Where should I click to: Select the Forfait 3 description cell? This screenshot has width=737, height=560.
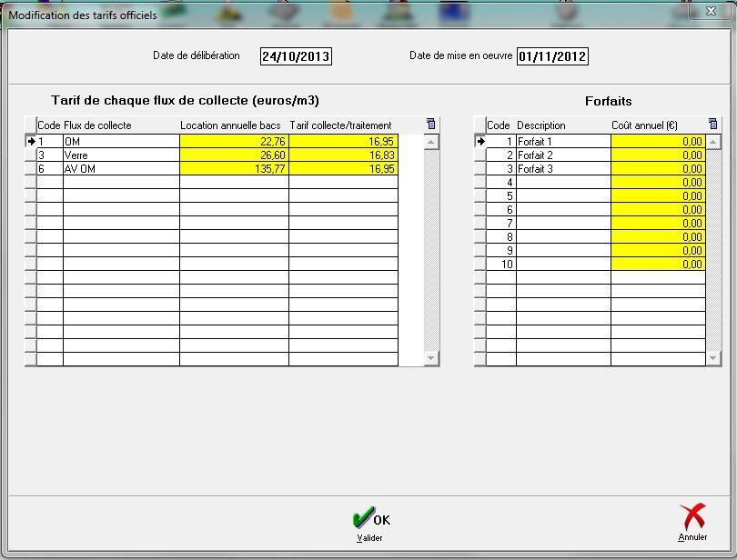562,169
